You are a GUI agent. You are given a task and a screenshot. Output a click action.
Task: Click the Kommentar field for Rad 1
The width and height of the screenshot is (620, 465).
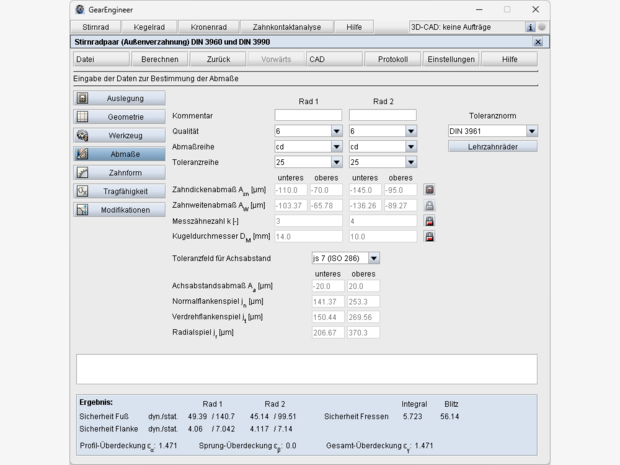[308, 115]
